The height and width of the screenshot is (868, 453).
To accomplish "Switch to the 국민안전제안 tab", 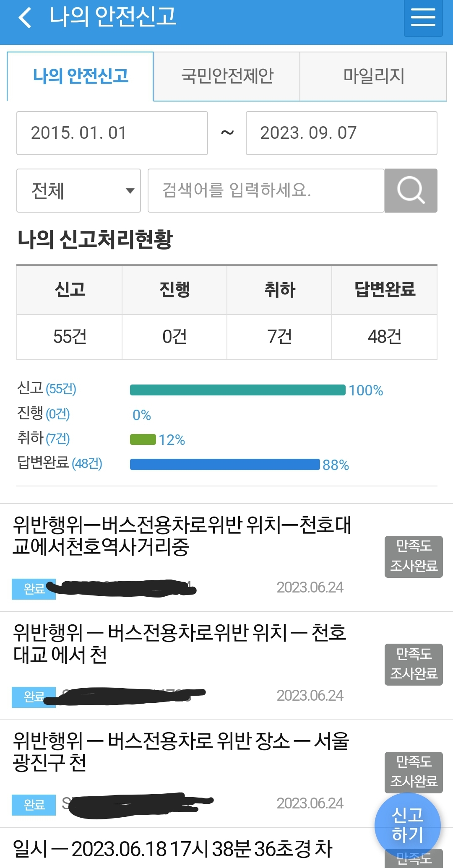I will click(x=226, y=76).
